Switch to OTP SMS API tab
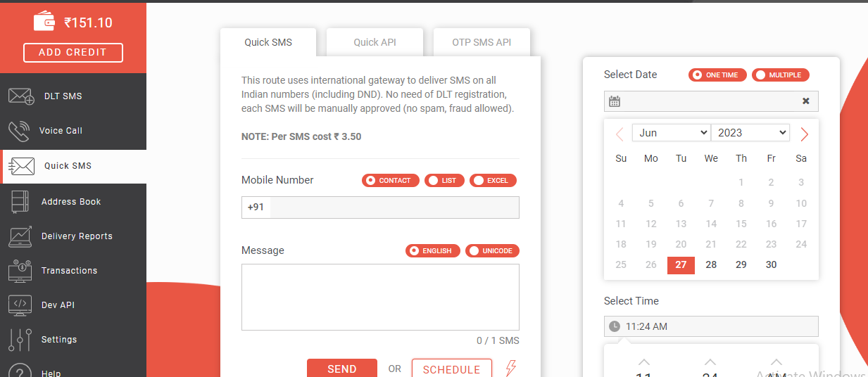 tap(482, 42)
